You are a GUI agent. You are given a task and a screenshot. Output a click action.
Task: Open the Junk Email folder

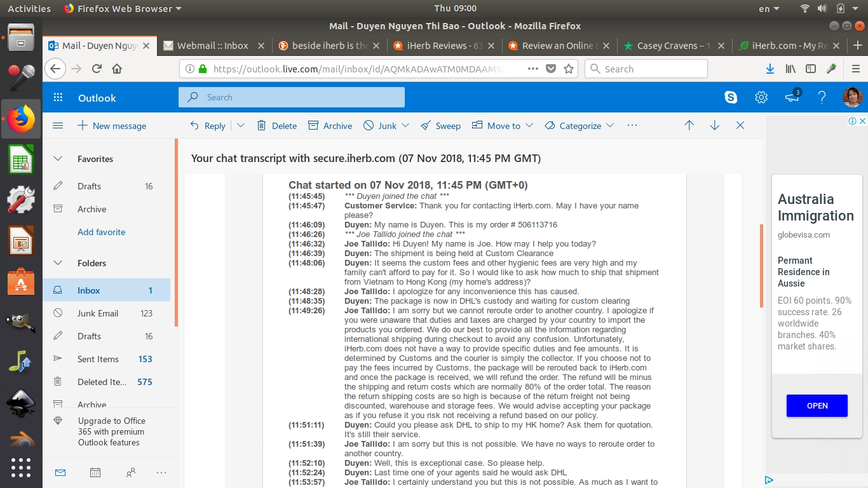pos(98,313)
